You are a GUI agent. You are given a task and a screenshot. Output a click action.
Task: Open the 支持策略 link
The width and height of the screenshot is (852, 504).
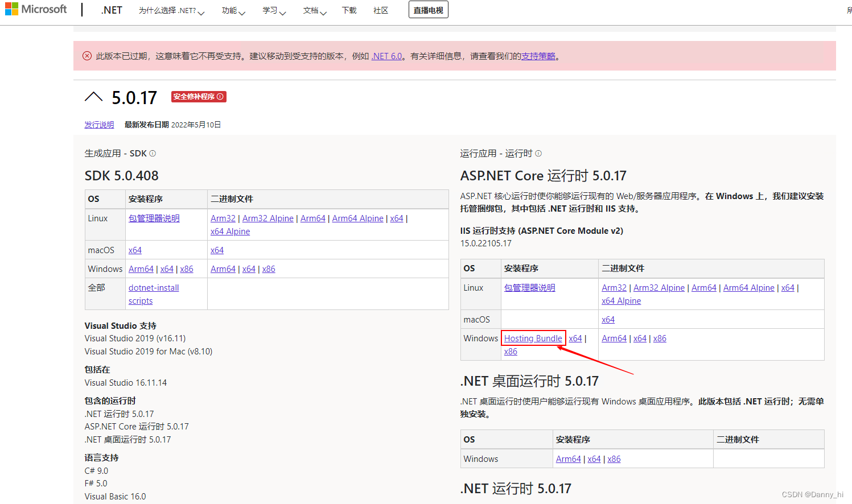coord(538,56)
